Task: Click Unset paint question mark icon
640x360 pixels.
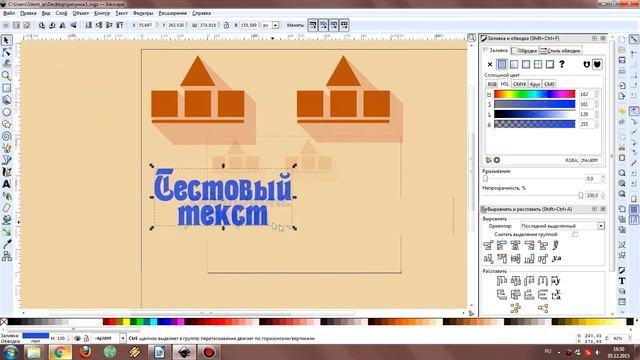Action: [x=562, y=64]
